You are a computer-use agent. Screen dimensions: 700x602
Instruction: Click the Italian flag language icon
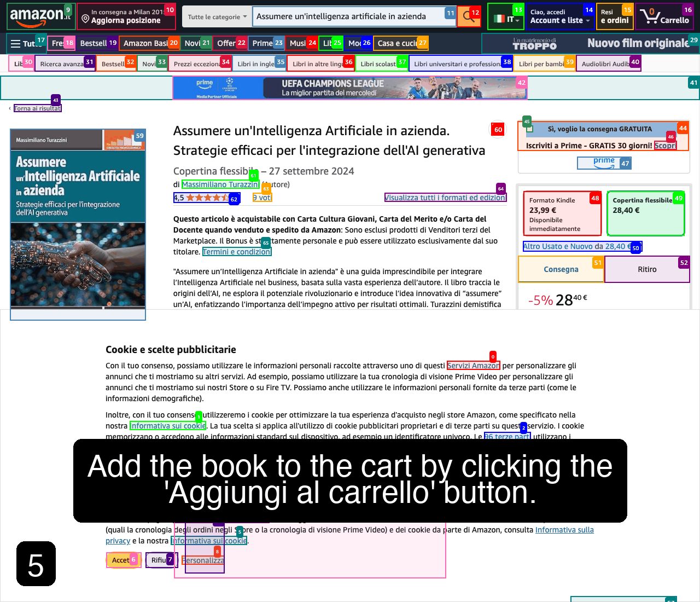click(499, 19)
